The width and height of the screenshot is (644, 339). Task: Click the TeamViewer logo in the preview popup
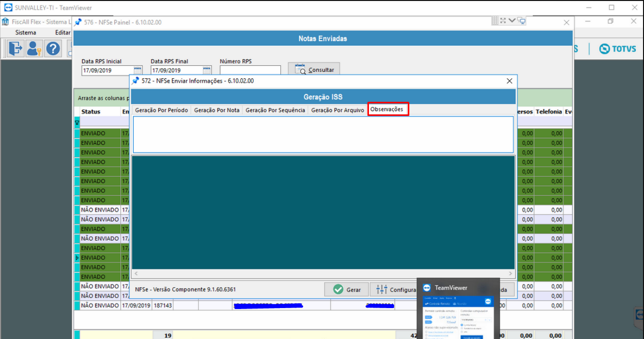(427, 288)
